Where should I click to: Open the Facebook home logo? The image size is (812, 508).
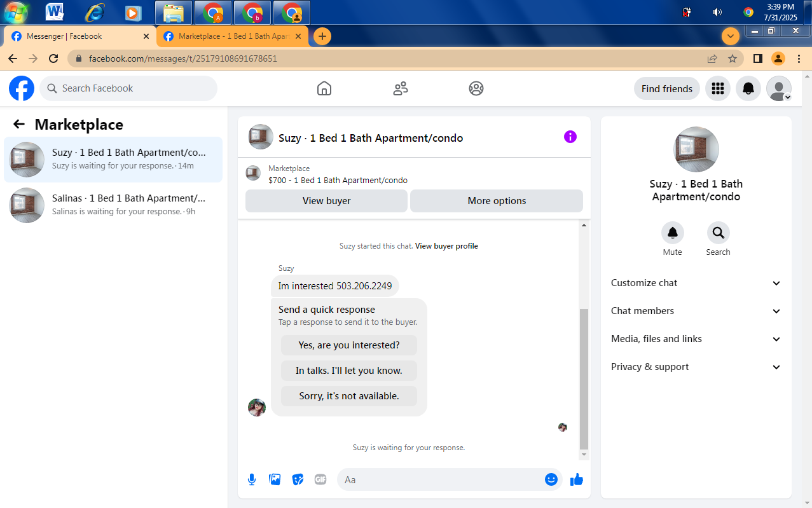click(22, 88)
